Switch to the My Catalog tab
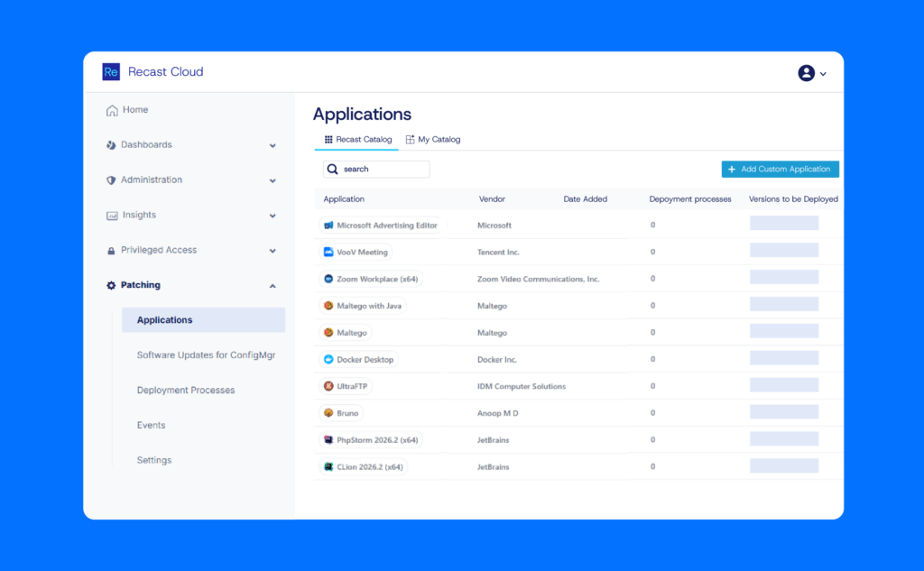 click(433, 140)
